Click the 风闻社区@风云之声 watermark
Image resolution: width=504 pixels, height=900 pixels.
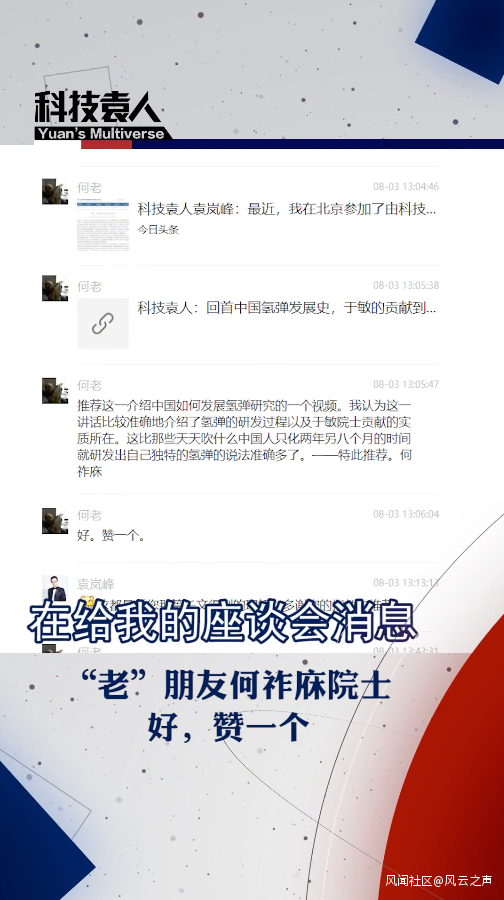coord(439,880)
